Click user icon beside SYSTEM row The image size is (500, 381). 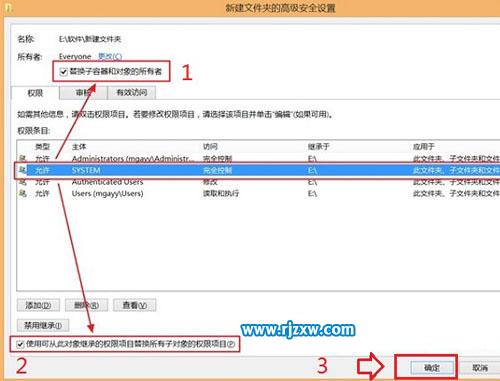(x=23, y=170)
